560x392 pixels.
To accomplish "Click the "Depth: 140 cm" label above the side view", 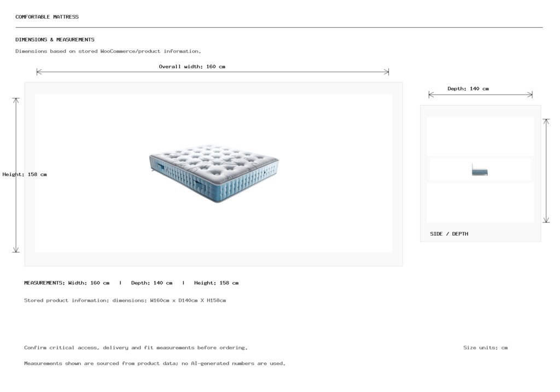I will pyautogui.click(x=468, y=89).
